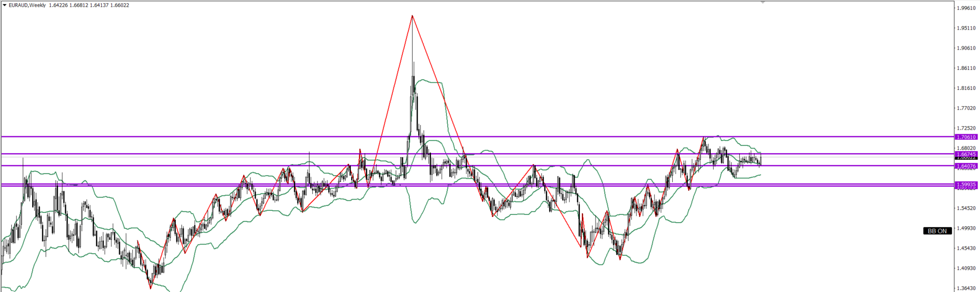The height and width of the screenshot is (292, 980).
Task: Click the 1.77020 price axis value
Action: click(966, 108)
